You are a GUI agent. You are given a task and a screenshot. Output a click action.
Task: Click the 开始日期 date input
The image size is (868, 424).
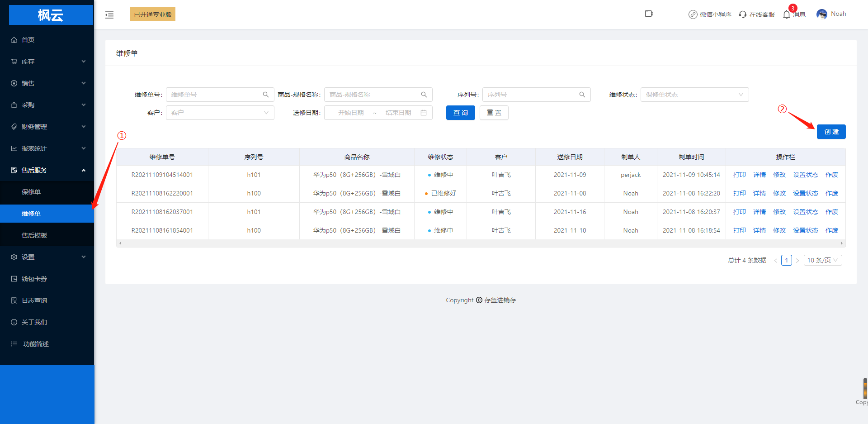pos(351,113)
